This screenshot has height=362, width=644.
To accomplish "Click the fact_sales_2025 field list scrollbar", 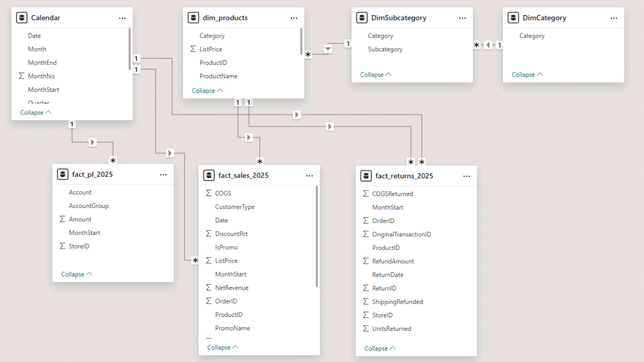I will coord(317,236).
